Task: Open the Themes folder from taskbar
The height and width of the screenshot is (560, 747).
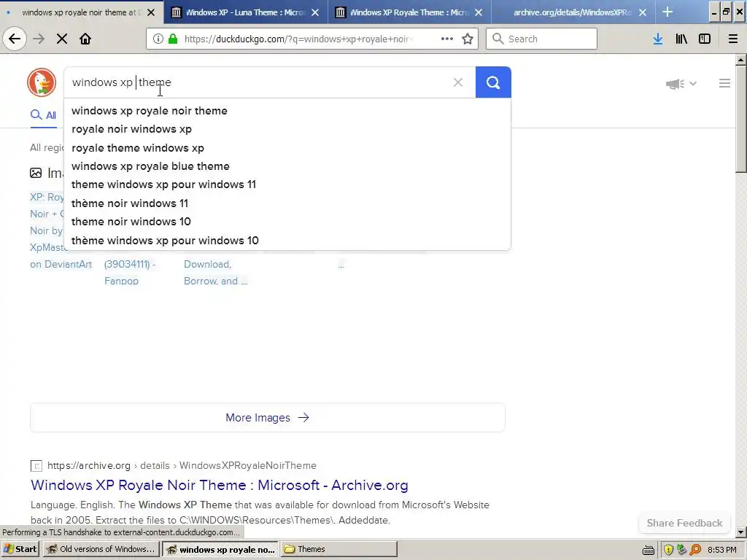Action: pos(338,549)
